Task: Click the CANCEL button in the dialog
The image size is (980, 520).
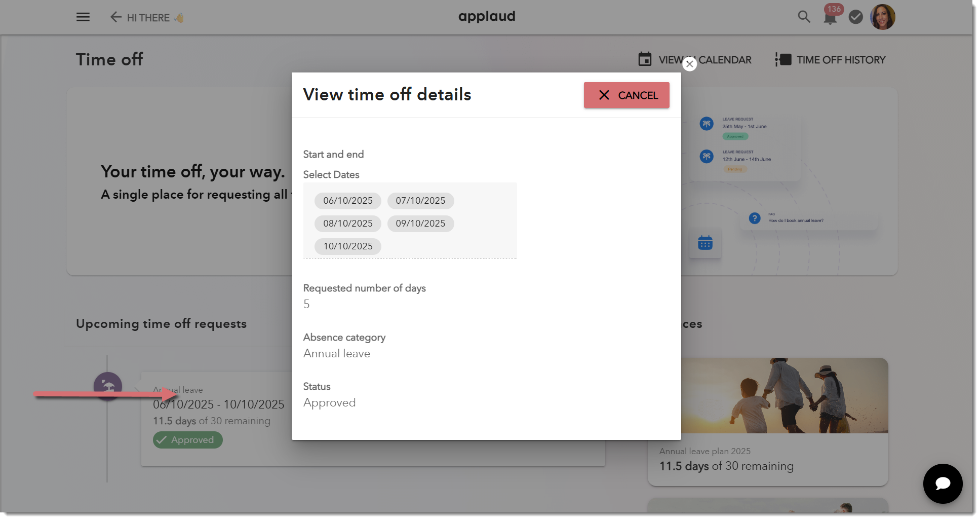Action: click(x=626, y=95)
